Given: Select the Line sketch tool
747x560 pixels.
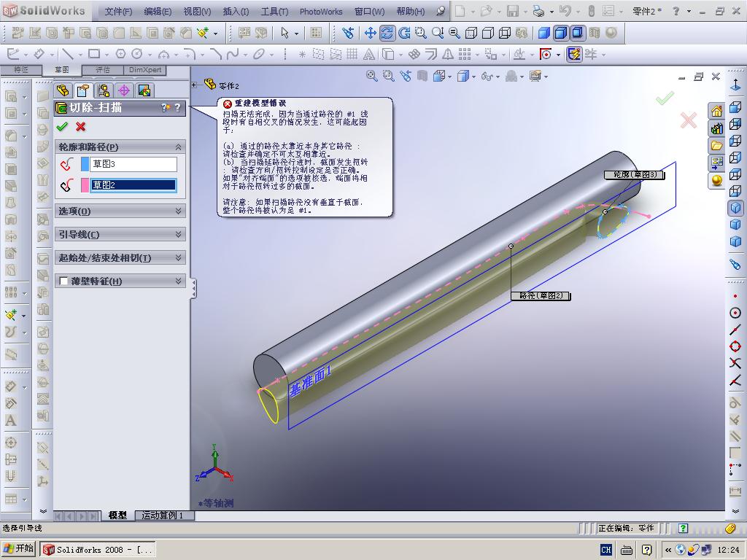Looking at the screenshot, I should 68,54.
